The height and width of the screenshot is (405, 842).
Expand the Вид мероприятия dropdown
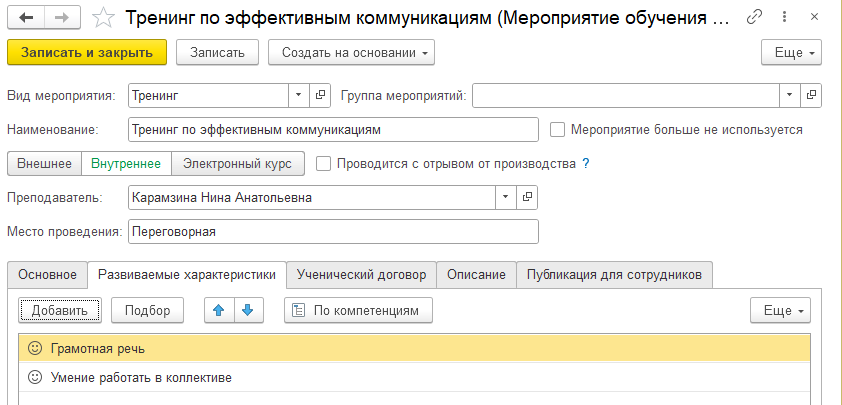click(x=299, y=96)
